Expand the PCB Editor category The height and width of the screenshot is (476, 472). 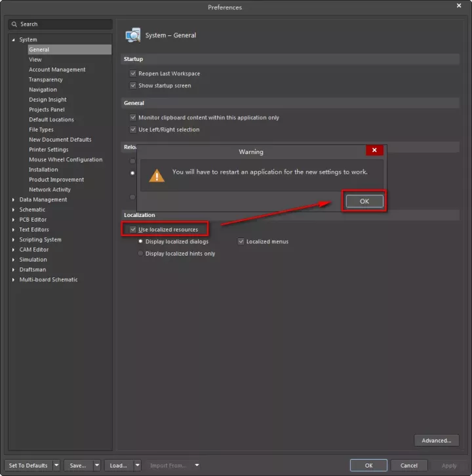[13, 220]
